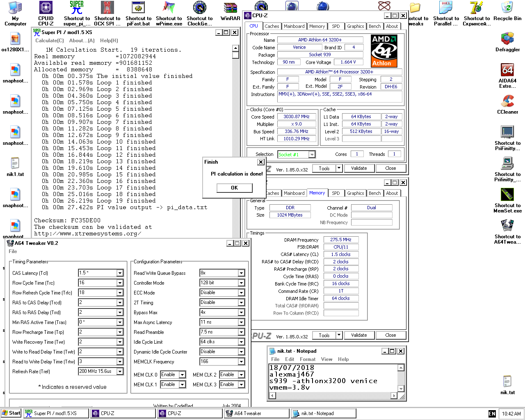Open the MEMCLK Frequency dropdown
The height and width of the screenshot is (420, 525).
tap(241, 362)
